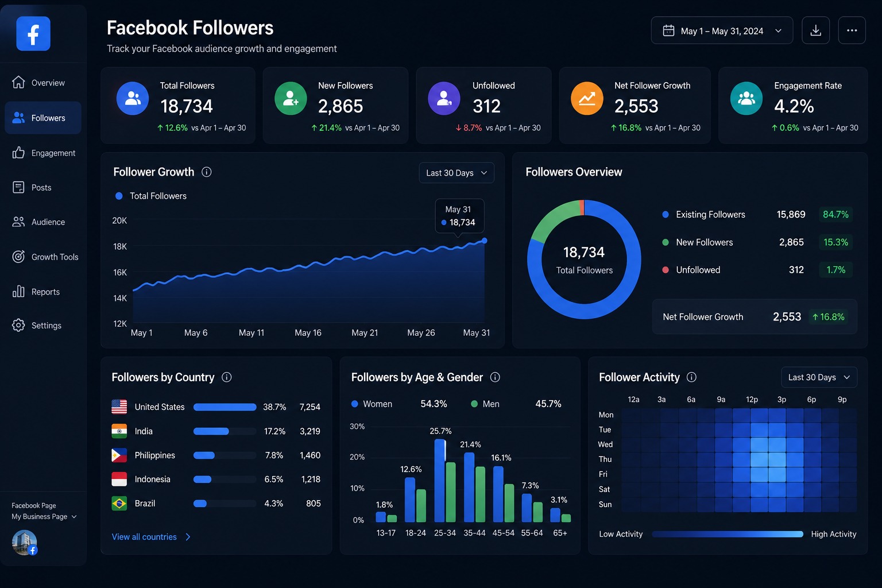Viewport: 882px width, 588px height.
Task: Click the calendar icon in the date selector
Action: [668, 30]
